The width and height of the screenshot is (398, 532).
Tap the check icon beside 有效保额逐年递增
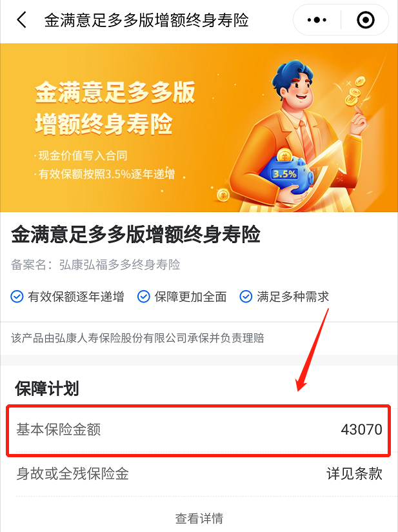point(17,297)
